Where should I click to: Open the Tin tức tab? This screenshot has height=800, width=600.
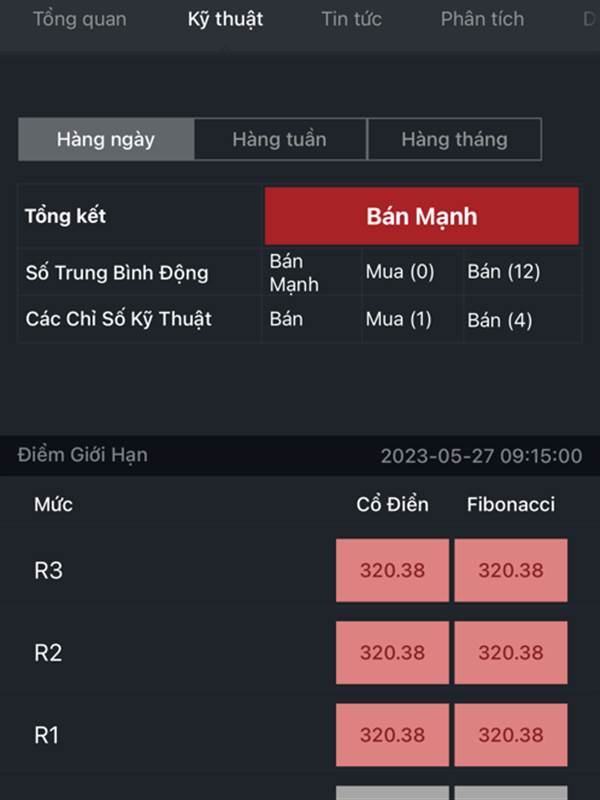pos(351,19)
